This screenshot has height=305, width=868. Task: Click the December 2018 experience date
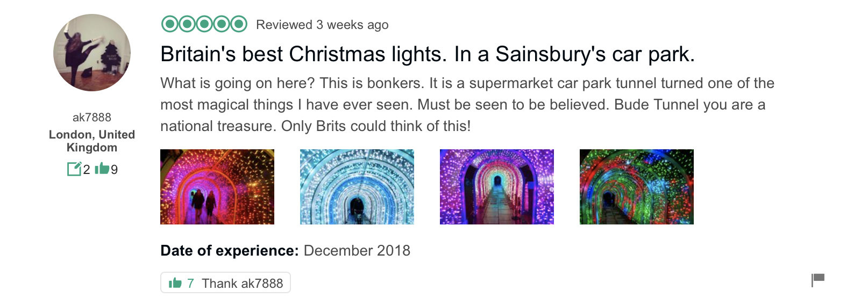coord(357,251)
